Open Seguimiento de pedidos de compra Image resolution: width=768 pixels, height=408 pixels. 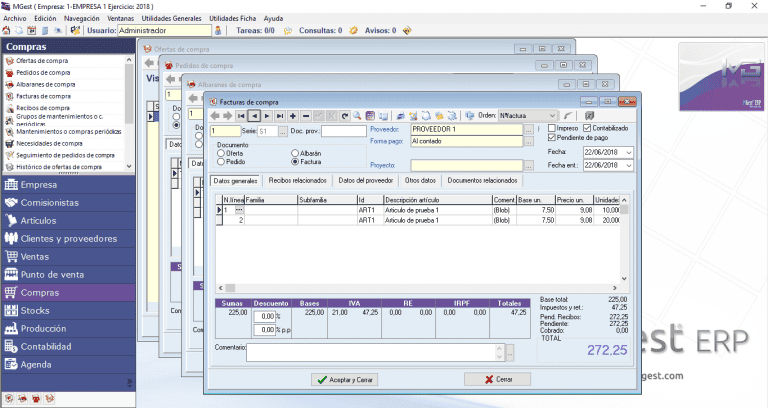pyautogui.click(x=65, y=155)
